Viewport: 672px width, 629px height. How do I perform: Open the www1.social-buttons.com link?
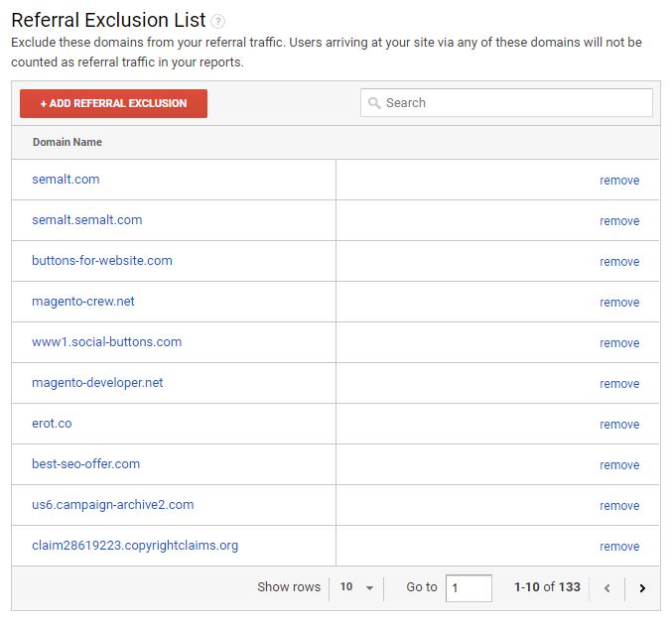pyautogui.click(x=107, y=342)
